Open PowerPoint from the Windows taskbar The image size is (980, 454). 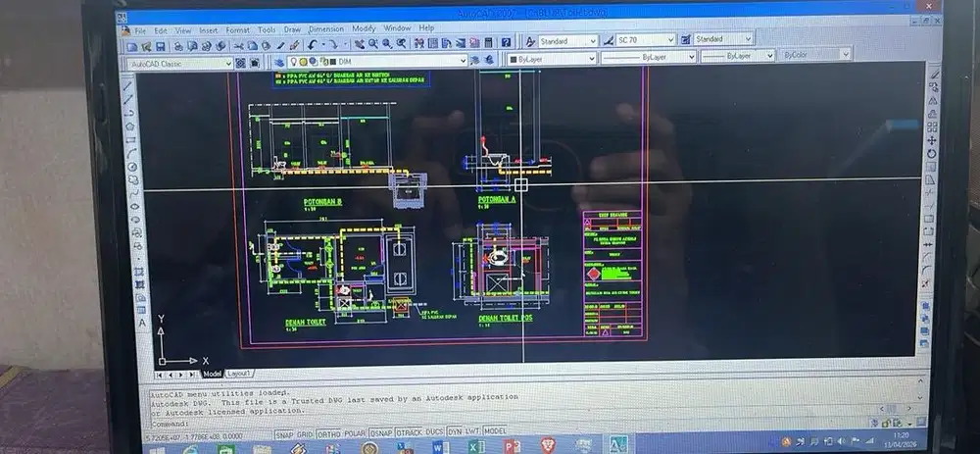coord(512,446)
